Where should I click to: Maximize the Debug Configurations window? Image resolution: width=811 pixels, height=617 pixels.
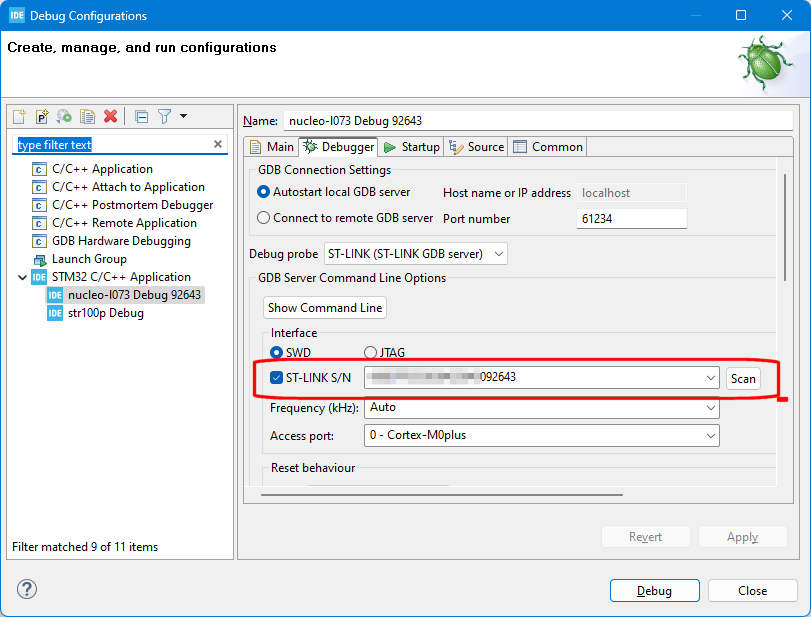click(x=741, y=15)
